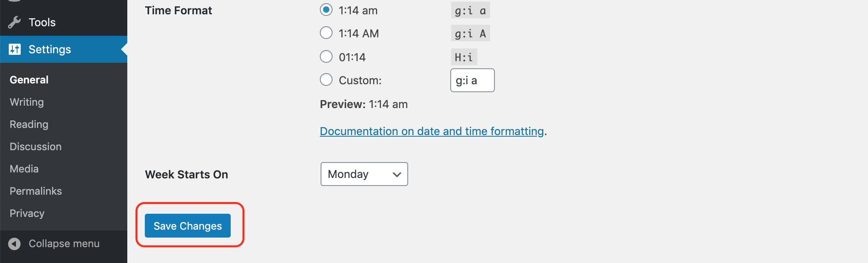868x263 pixels.
Task: Click the Tools wrench icon
Action: (x=14, y=22)
